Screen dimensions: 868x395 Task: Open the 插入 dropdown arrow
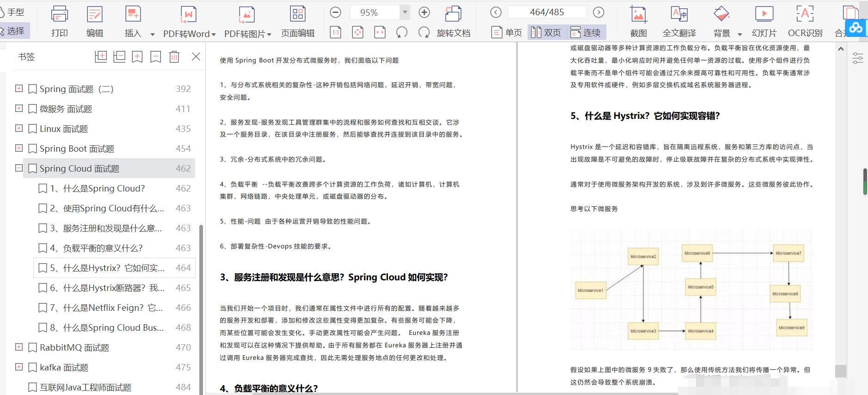[x=153, y=34]
